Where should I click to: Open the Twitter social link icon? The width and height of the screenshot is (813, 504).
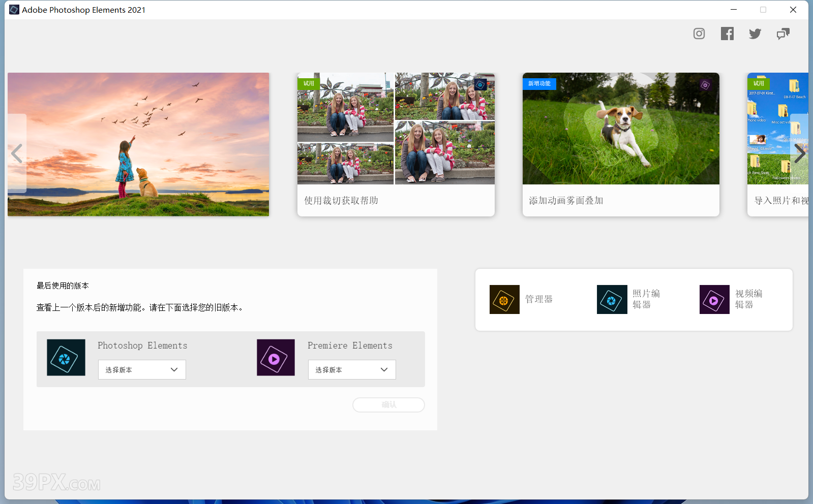click(755, 34)
